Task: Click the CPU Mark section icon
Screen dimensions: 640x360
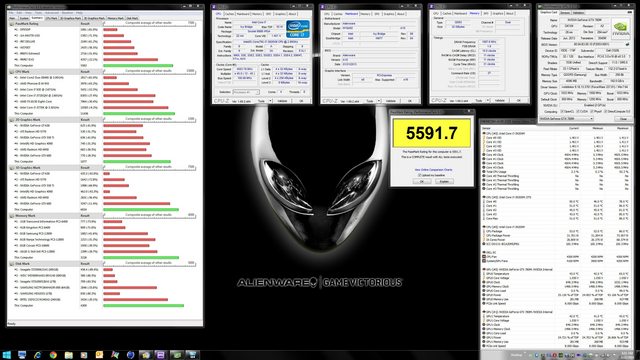Action: 12,72
